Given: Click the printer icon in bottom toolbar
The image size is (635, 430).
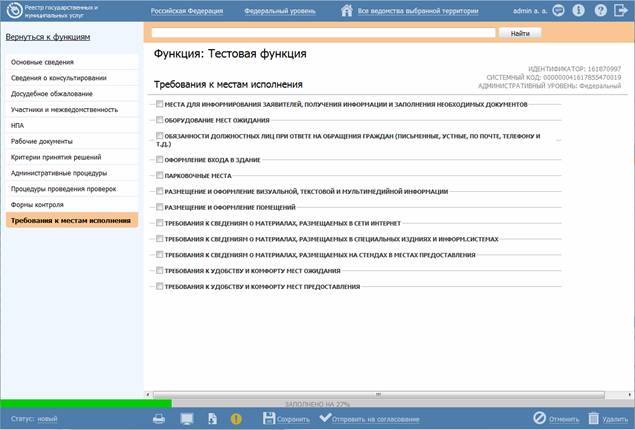Looking at the screenshot, I should (159, 419).
